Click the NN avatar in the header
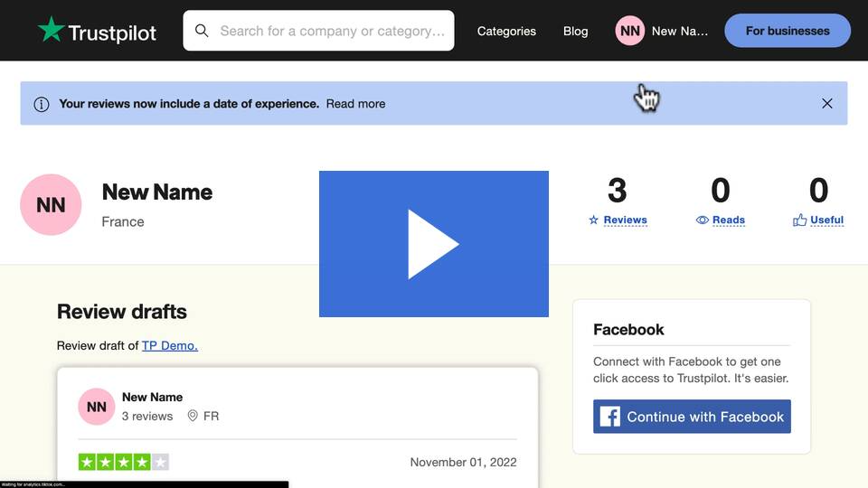This screenshot has height=488, width=868. (630, 31)
